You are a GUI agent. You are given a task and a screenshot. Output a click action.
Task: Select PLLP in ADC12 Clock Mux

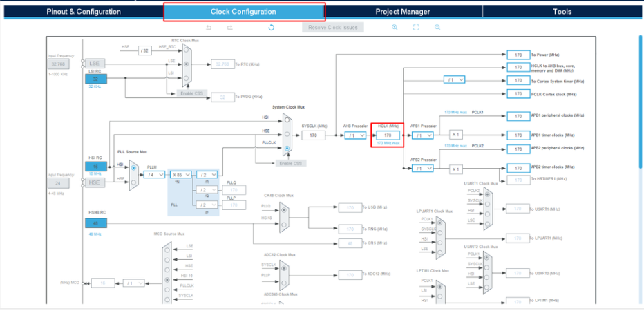pos(284,282)
